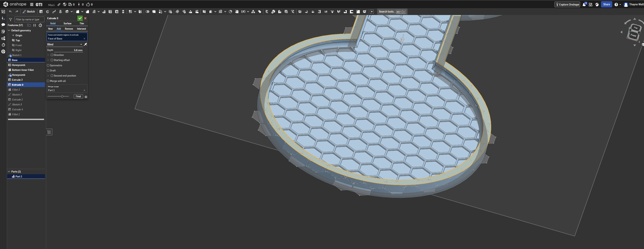Open the Blind end type dropdown
The height and width of the screenshot is (249, 644).
point(64,44)
